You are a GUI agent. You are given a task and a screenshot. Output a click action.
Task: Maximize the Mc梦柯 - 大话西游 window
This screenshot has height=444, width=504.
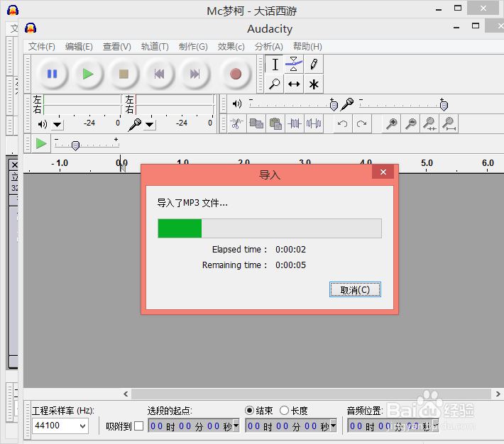pyautogui.click(x=458, y=9)
